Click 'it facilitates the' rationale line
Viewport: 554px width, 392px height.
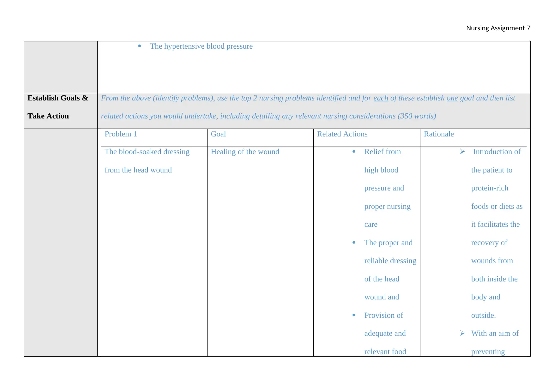click(495, 224)
